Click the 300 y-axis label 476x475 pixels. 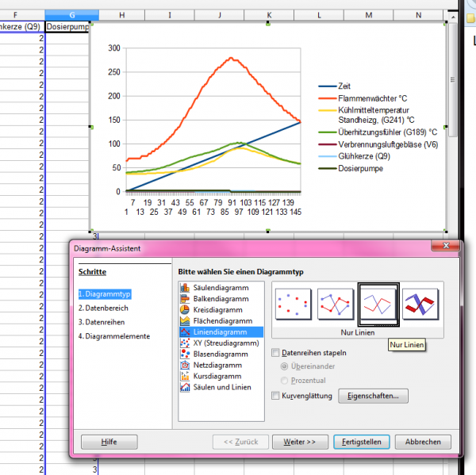(114, 48)
